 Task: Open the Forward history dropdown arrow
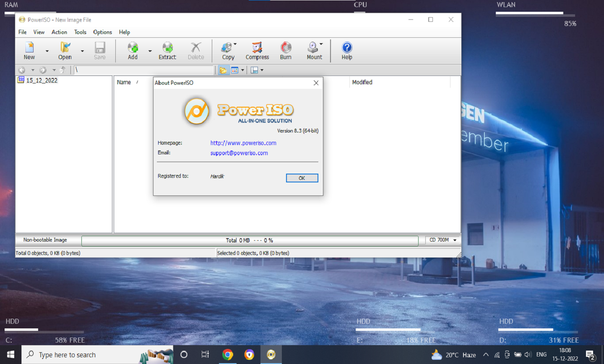coord(54,70)
